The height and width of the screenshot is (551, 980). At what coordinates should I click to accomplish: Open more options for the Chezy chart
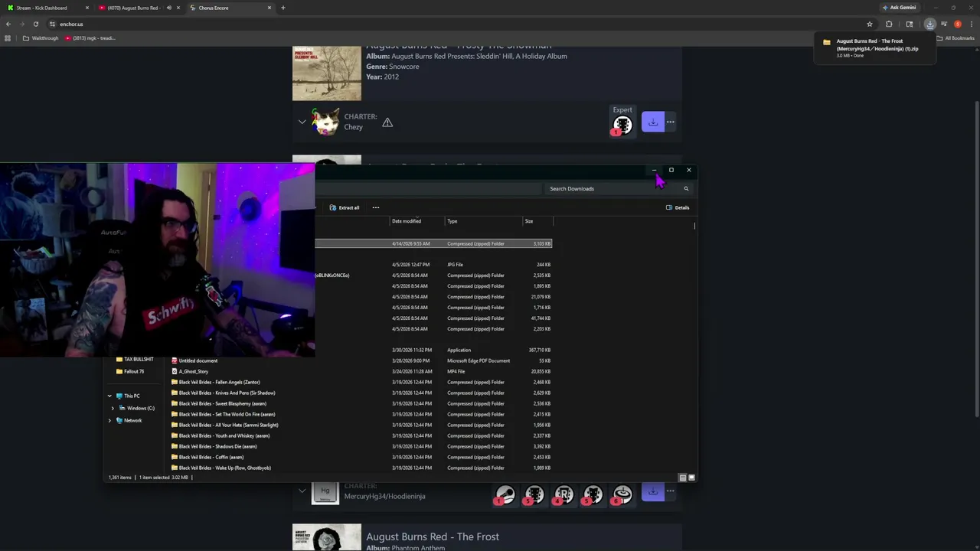tap(671, 122)
